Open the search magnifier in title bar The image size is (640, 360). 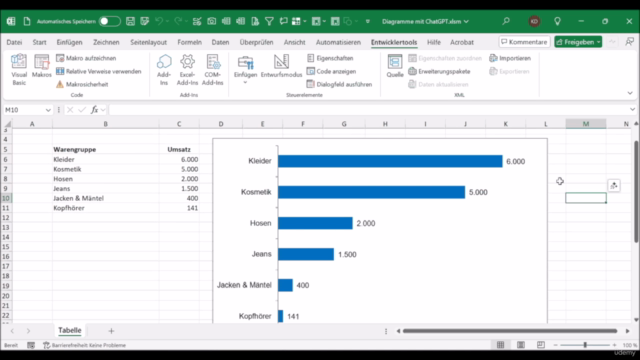[x=506, y=21]
